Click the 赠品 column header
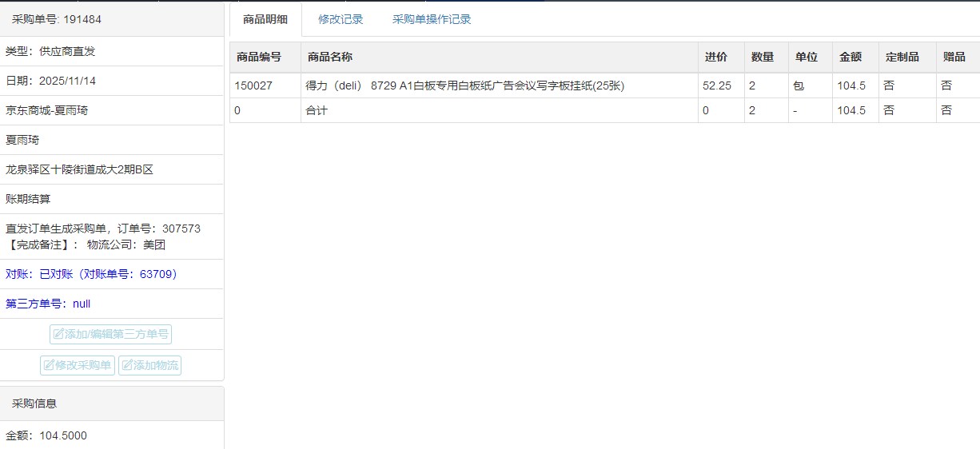Image resolution: width=980 pixels, height=449 pixels. [x=954, y=57]
